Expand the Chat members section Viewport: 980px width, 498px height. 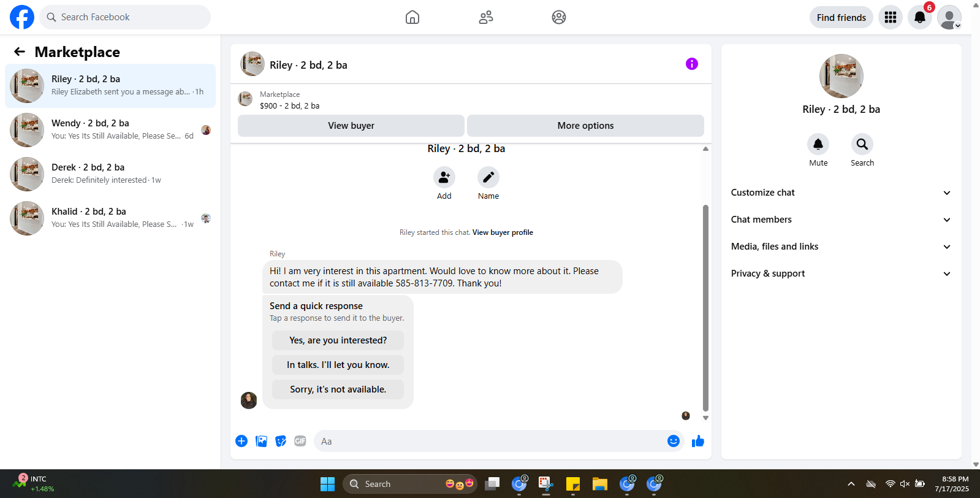[x=841, y=220]
